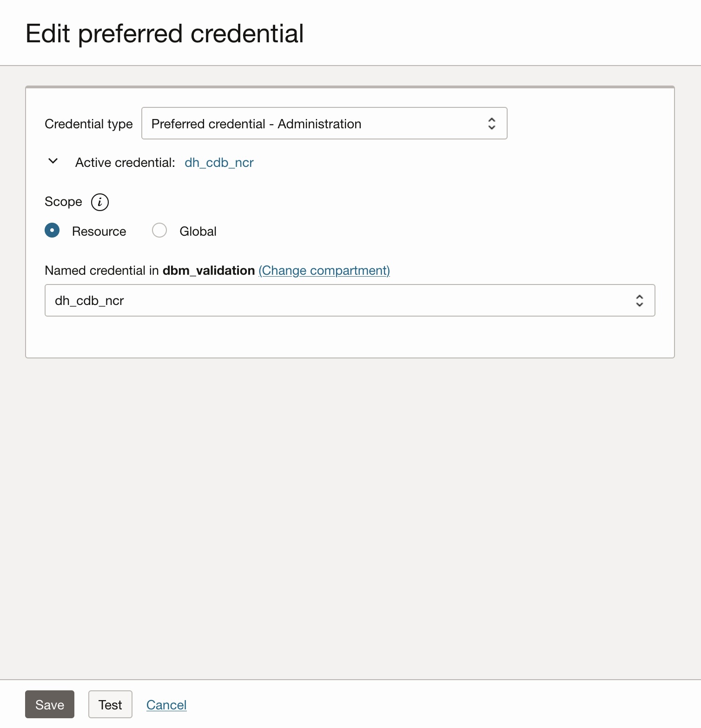Click the Resource radio label text
The height and width of the screenshot is (728, 701).
point(99,232)
